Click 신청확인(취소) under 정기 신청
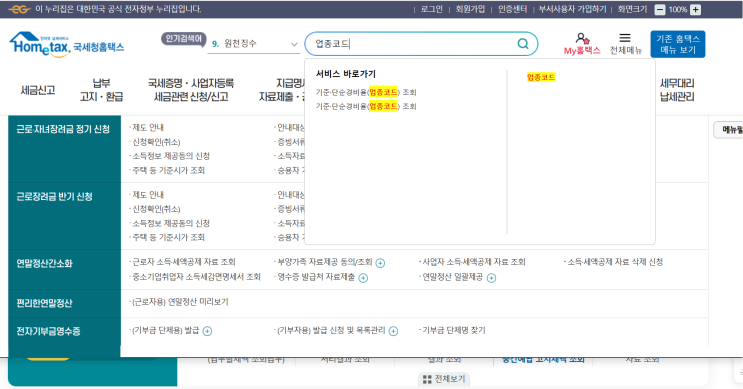This screenshot has width=743, height=389. [156, 142]
